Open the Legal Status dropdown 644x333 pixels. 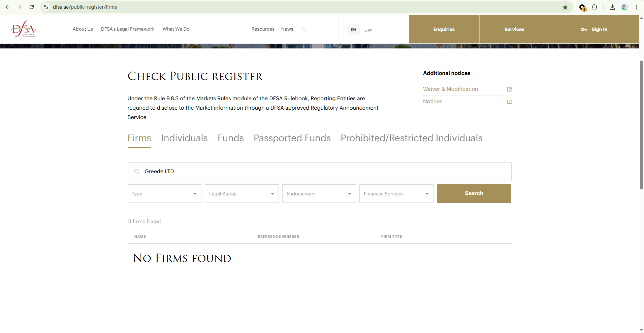(242, 194)
